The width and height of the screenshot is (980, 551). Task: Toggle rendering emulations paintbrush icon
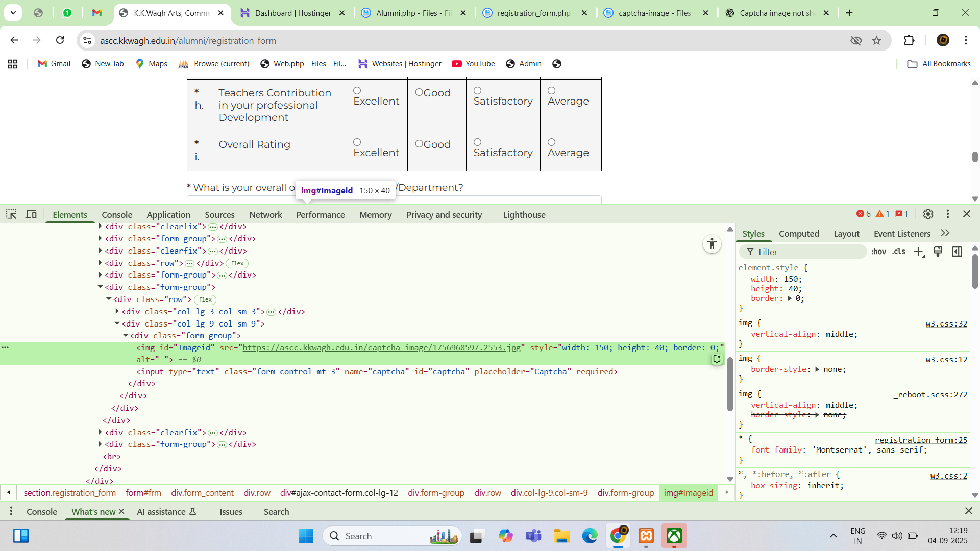coord(938,252)
